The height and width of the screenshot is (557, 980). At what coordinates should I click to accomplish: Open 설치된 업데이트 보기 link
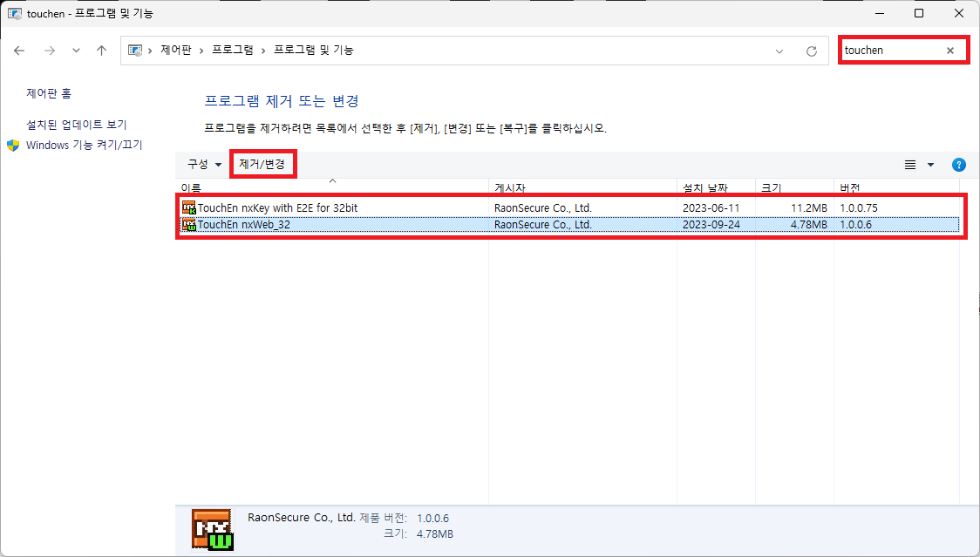(x=76, y=125)
